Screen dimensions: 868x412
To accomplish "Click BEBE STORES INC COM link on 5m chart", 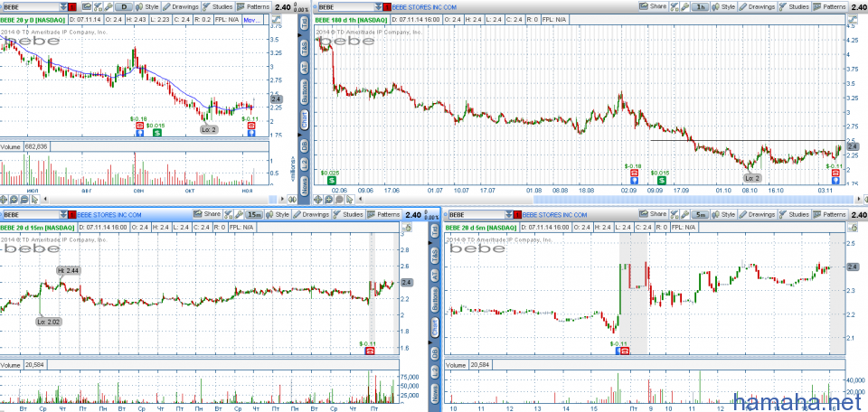I will point(555,214).
